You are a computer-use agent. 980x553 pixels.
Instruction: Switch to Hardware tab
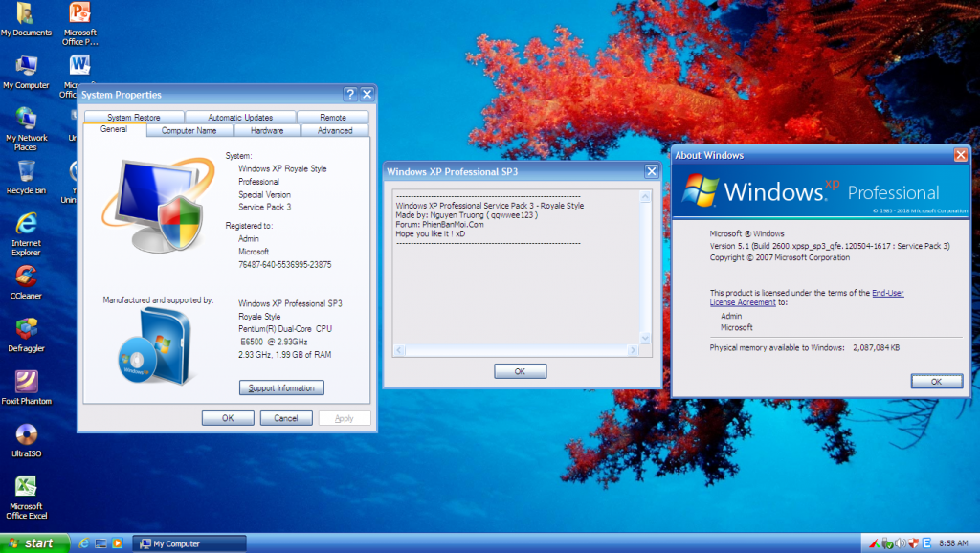click(x=267, y=130)
